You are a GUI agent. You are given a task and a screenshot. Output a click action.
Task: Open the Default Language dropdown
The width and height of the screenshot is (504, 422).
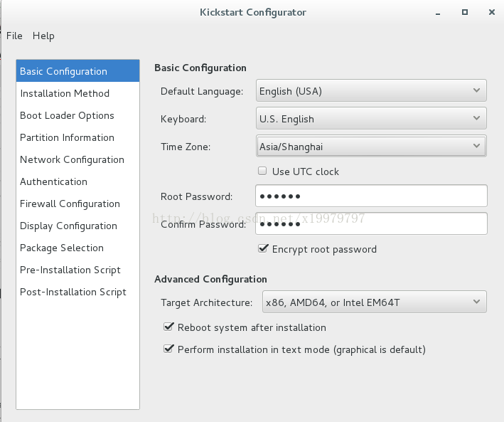tap(371, 91)
